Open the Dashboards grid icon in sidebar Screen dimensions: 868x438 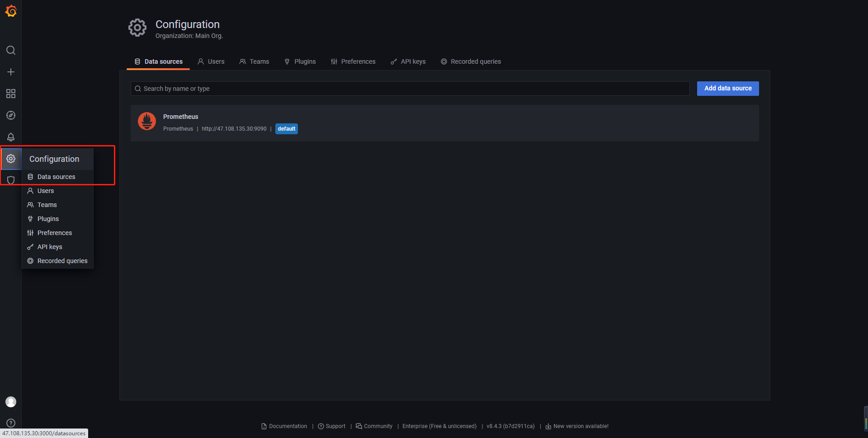[11, 94]
